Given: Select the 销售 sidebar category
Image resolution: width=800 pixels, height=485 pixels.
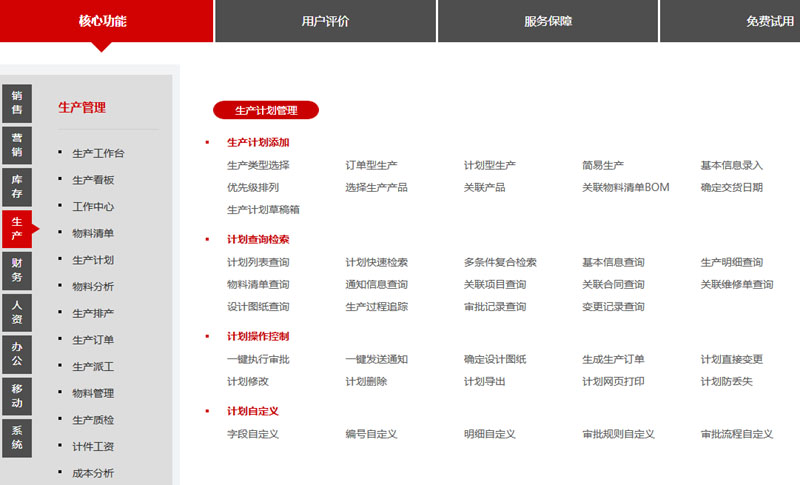Looking at the screenshot, I should click(x=17, y=103).
